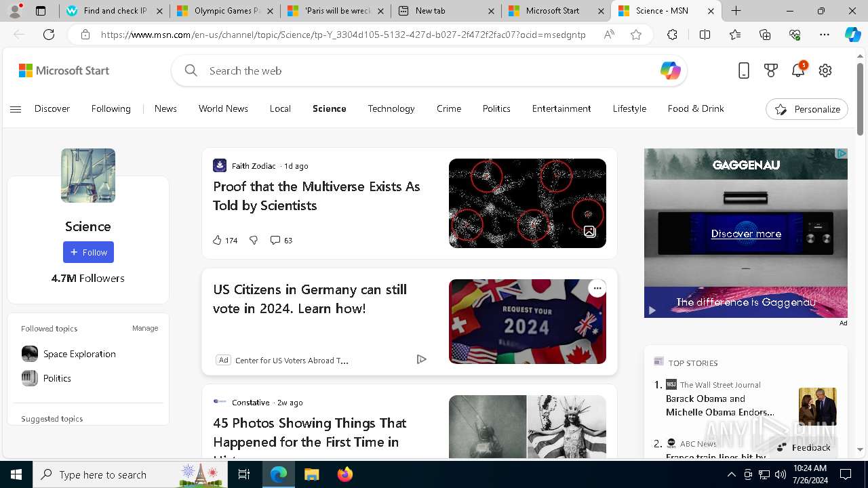The width and height of the screenshot is (868, 488).
Task: Select Discover in navigation bar
Action: pos(52,108)
